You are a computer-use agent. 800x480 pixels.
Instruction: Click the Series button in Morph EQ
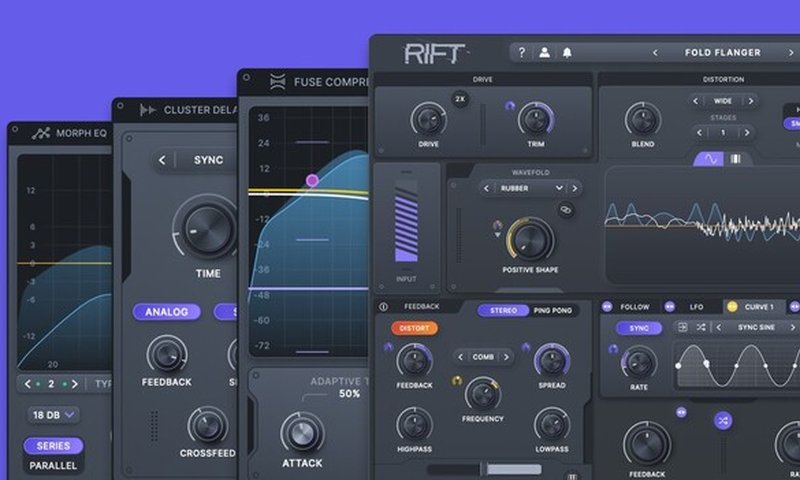click(x=54, y=446)
